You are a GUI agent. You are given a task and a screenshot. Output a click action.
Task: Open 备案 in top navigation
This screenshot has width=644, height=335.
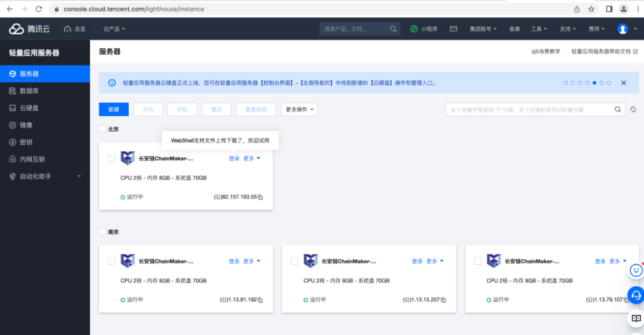tap(515, 29)
